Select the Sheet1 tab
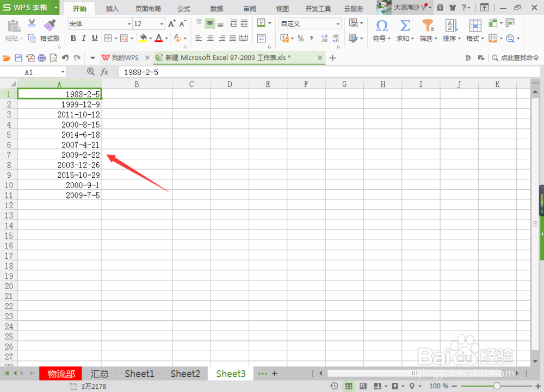 click(x=139, y=374)
